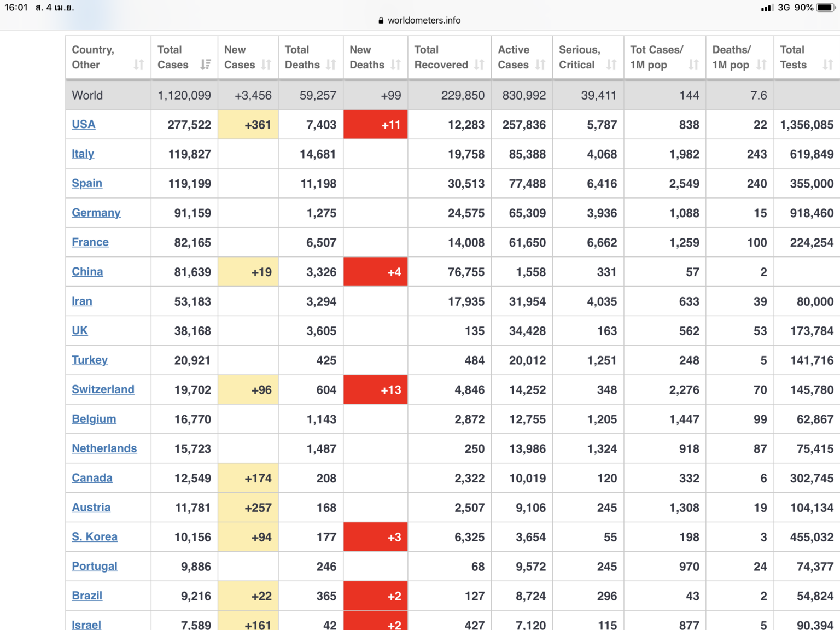Image resolution: width=840 pixels, height=630 pixels.
Task: Open the USA country link
Action: coord(84,124)
